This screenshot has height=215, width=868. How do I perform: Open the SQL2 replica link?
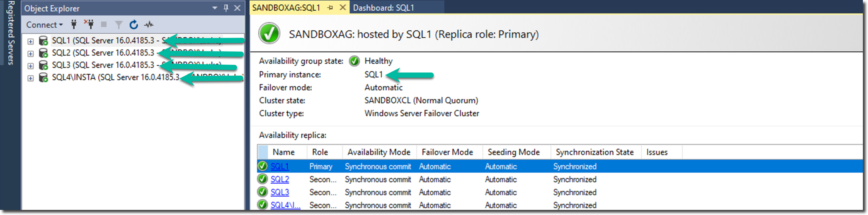(280, 179)
